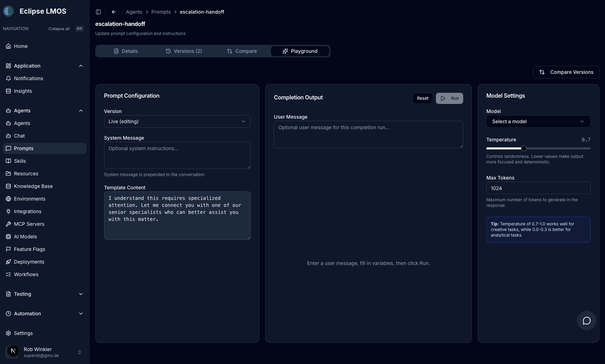The image size is (605, 364).
Task: Focus the User Message text area
Action: pos(368,134)
